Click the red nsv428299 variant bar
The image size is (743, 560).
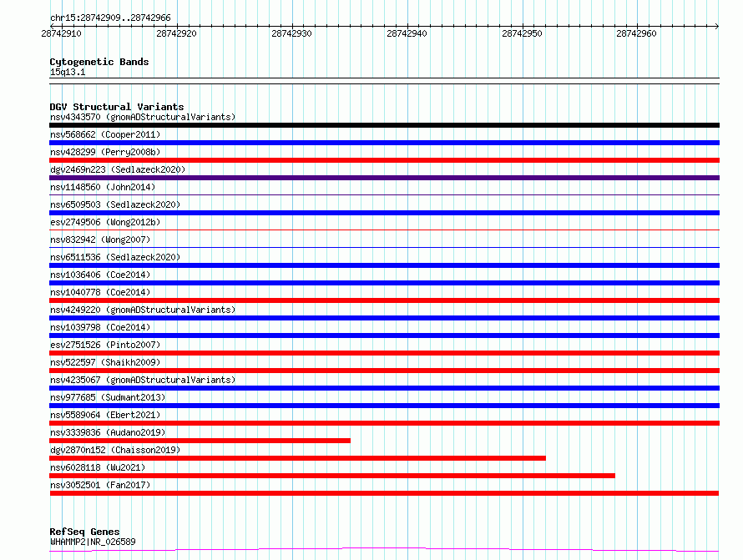click(x=384, y=160)
